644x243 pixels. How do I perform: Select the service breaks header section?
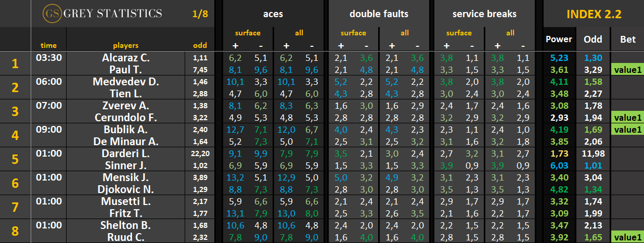[x=483, y=14]
